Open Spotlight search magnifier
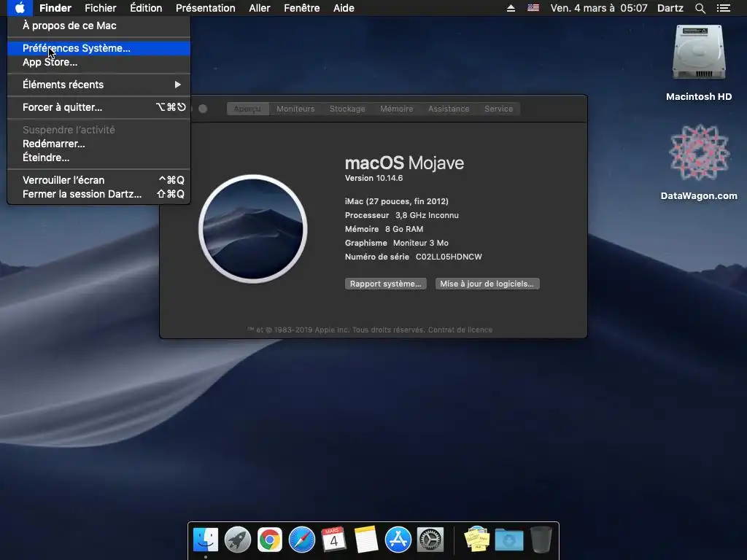Screen dimensions: 747x560 coord(700,8)
